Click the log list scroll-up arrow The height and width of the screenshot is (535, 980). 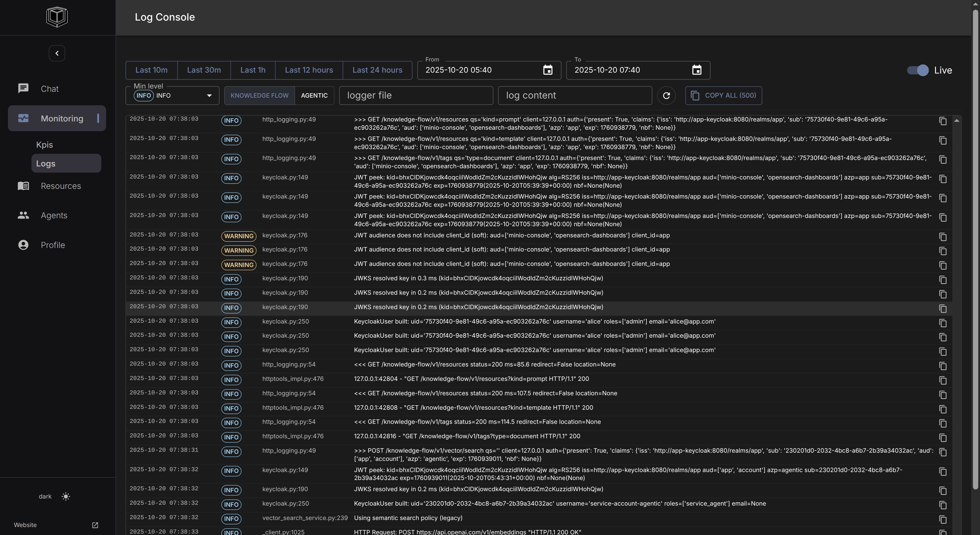[x=956, y=120]
